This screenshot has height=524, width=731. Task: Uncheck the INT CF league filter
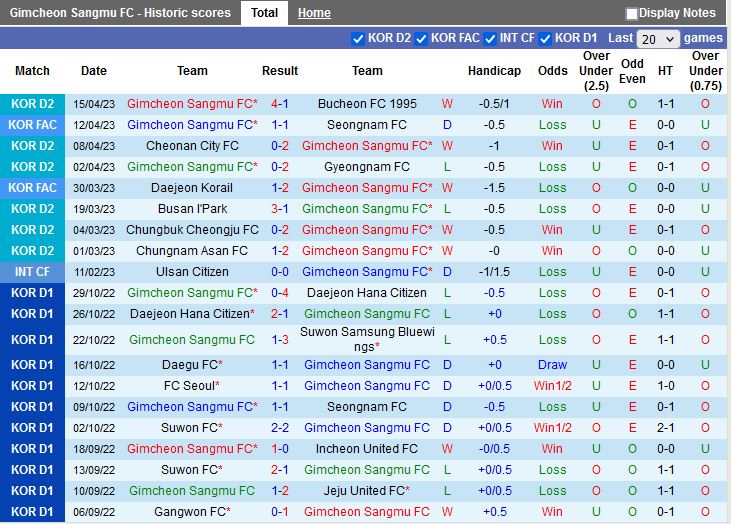[490, 38]
